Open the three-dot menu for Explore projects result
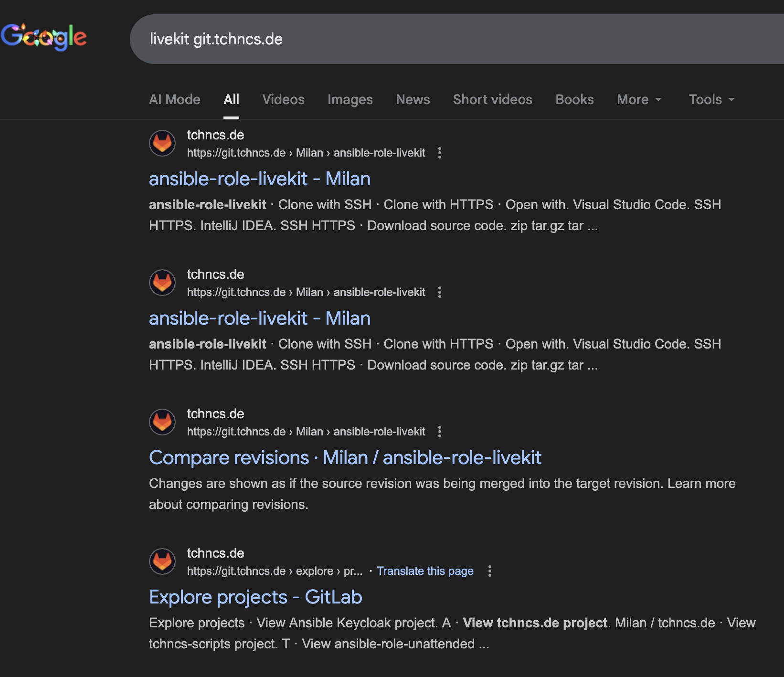The width and height of the screenshot is (784, 677). [489, 571]
